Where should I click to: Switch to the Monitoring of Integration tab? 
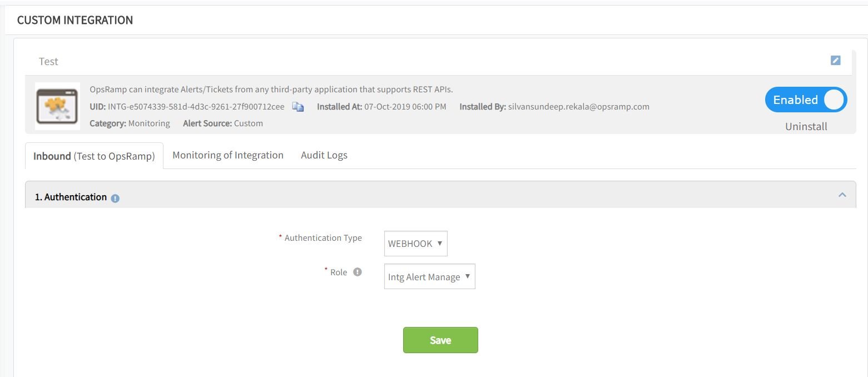tap(227, 155)
